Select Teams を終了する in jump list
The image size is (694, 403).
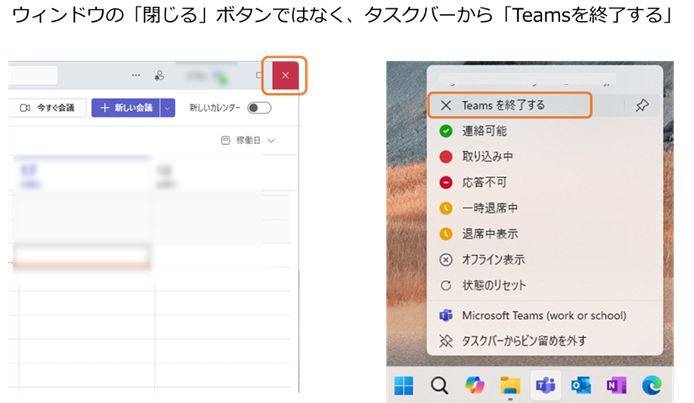point(510,105)
